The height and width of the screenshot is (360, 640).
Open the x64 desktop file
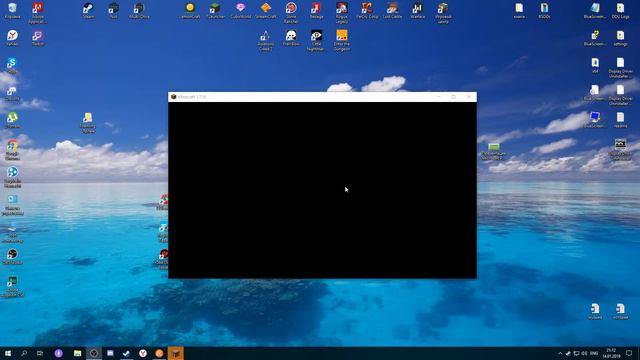(595, 65)
